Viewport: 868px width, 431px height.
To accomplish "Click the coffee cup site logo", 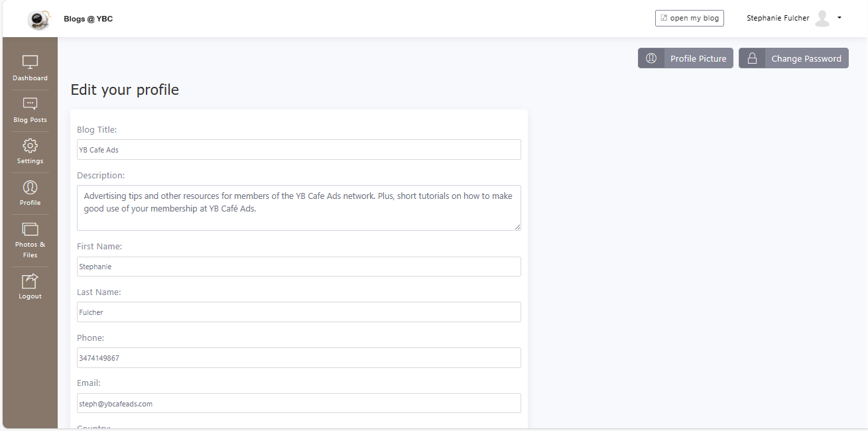I will [39, 19].
